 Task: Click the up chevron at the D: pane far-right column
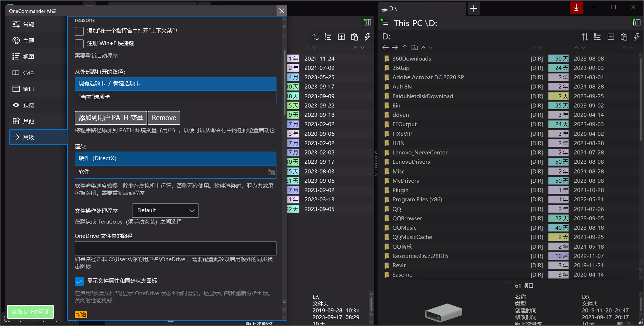(x=625, y=47)
